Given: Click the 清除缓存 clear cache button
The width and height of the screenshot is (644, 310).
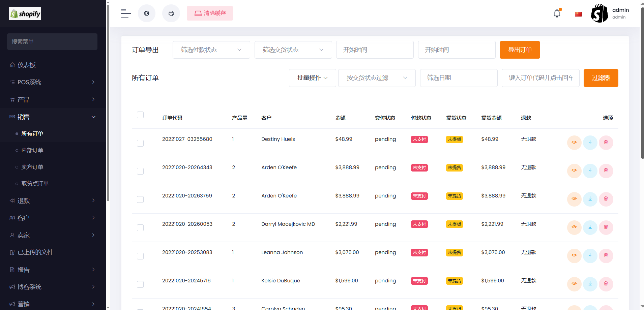Looking at the screenshot, I should (210, 13).
